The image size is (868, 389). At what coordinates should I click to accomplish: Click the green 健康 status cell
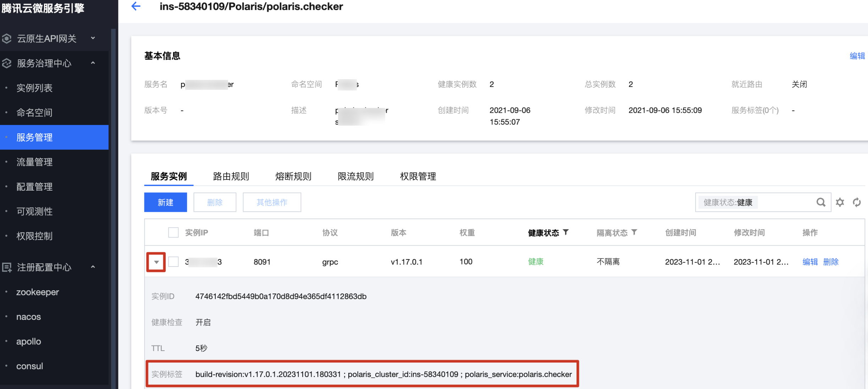click(536, 262)
